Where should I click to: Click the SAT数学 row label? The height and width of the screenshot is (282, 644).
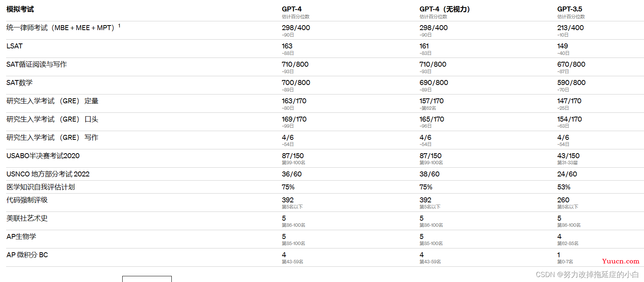pyautogui.click(x=19, y=83)
